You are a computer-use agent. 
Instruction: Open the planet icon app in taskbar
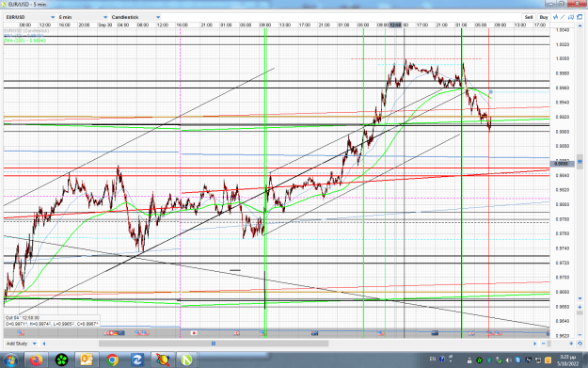163,360
